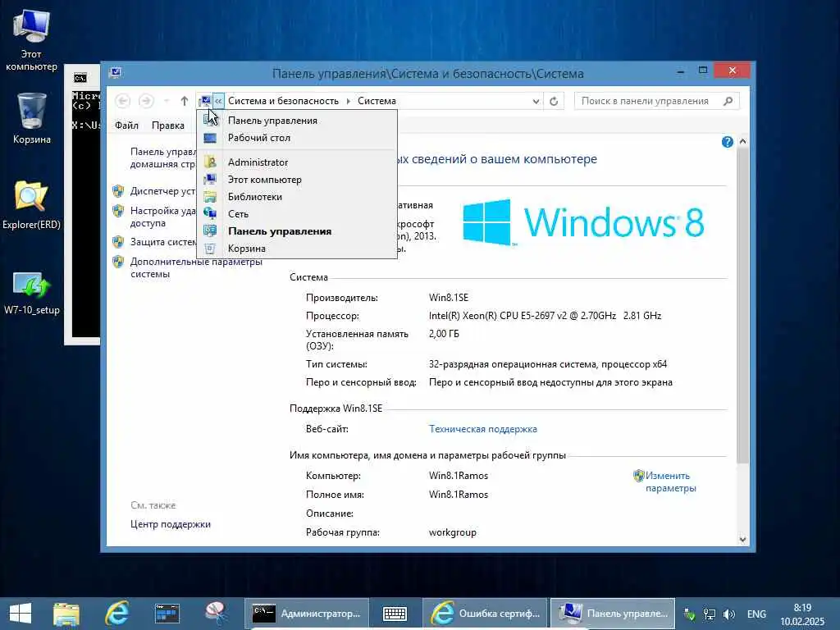Click the taskbar clock and date
The width and height of the screenshot is (840, 630).
pos(802,614)
